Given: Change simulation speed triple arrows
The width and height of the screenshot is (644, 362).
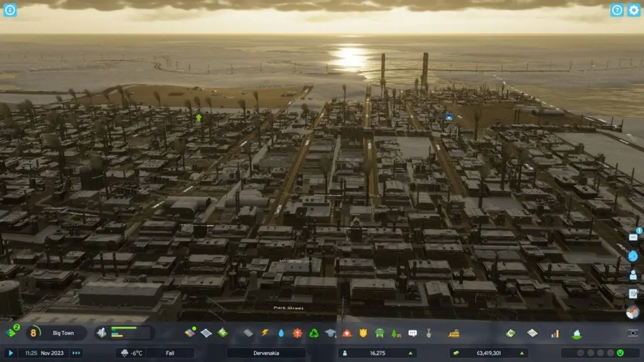Looking at the screenshot, I should [x=76, y=353].
